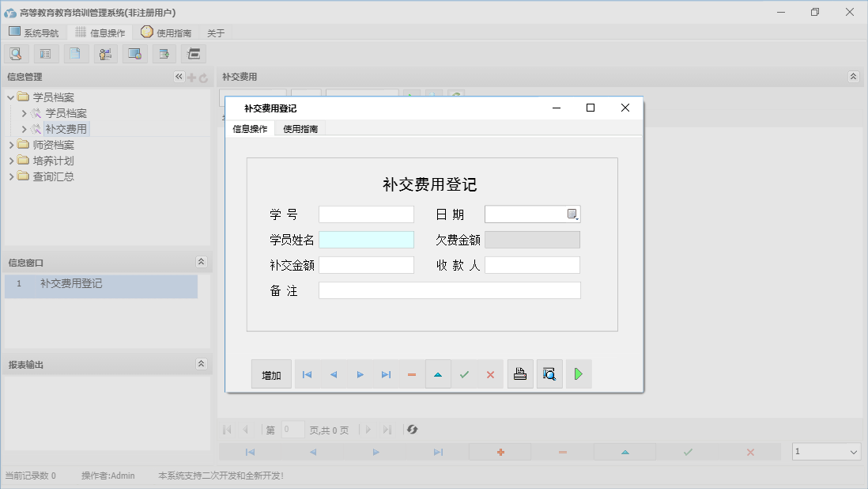This screenshot has height=489, width=868.
Task: Select the last printer-style icon in the toolbar
Action: pos(193,53)
